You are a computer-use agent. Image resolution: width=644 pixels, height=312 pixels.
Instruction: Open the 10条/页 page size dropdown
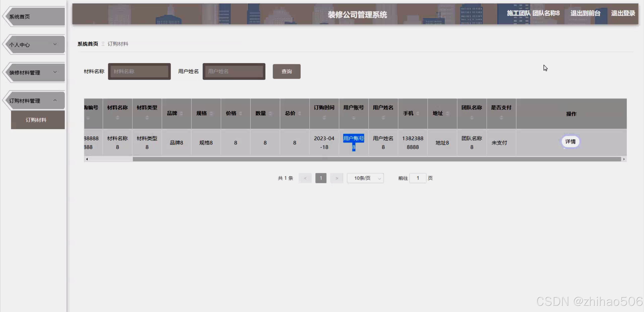365,178
